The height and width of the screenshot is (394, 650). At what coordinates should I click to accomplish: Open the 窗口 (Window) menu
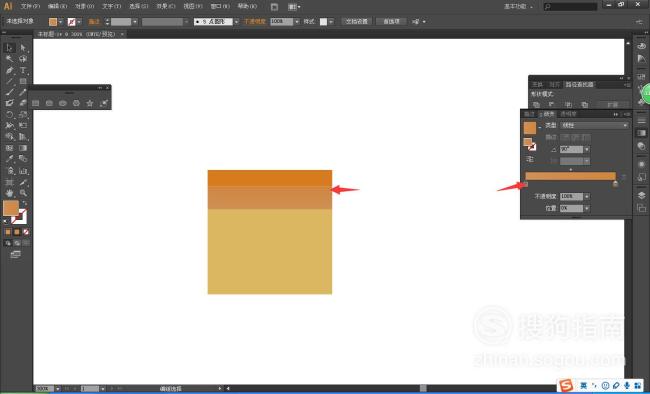(220, 6)
